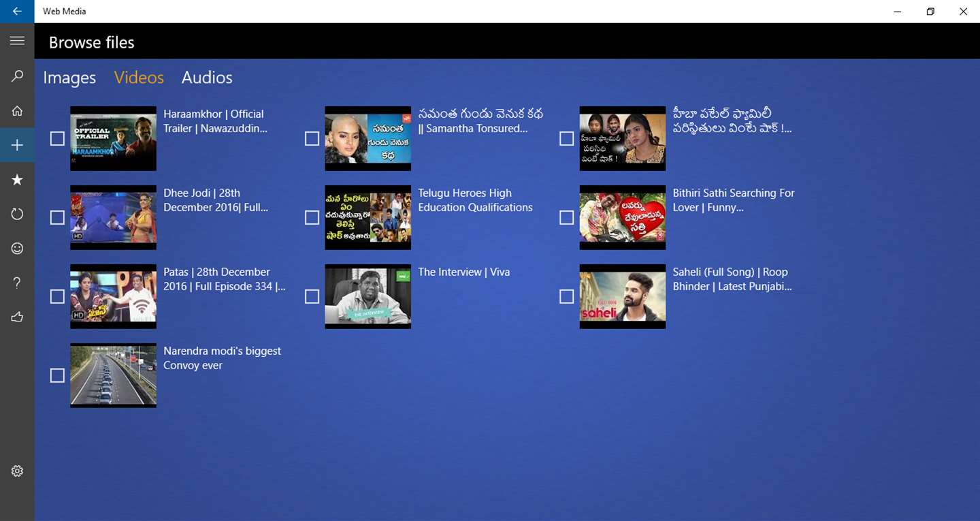
Task: Switch to the Videos tab
Action: 139,78
